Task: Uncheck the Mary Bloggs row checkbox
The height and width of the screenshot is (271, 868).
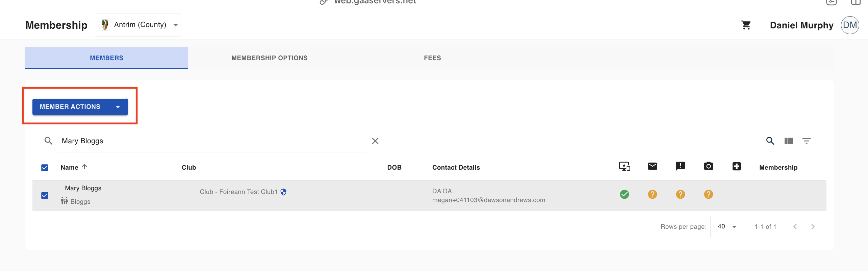Action: click(45, 195)
